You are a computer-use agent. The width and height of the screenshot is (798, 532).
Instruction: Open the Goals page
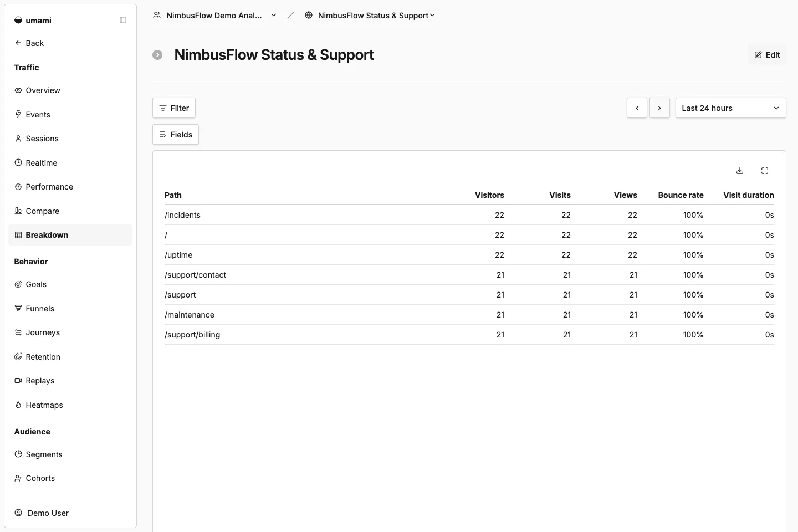tap(70, 284)
